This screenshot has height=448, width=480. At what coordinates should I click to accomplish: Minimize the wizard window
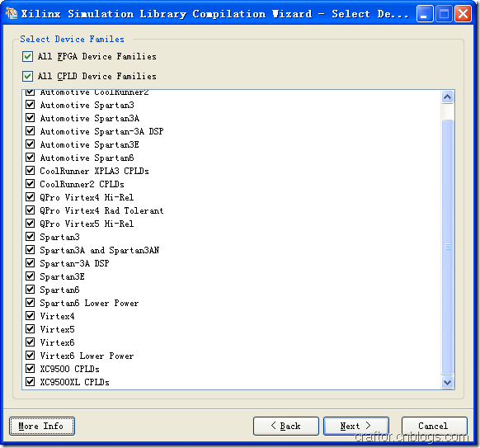[425, 14]
